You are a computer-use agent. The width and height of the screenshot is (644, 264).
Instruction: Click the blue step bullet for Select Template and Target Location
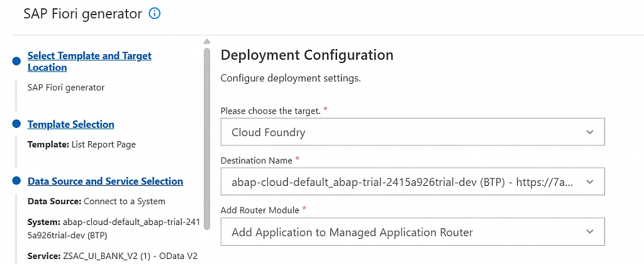click(x=16, y=61)
